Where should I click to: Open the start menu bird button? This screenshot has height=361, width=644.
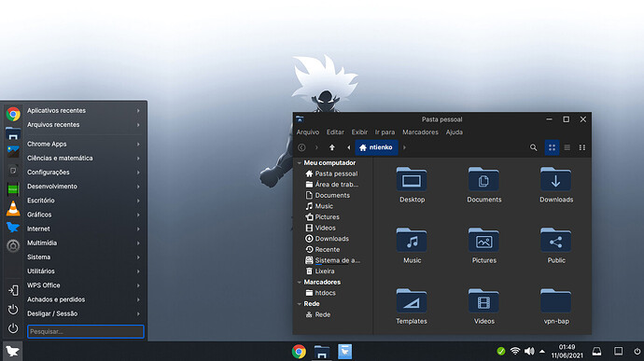pos(12,351)
